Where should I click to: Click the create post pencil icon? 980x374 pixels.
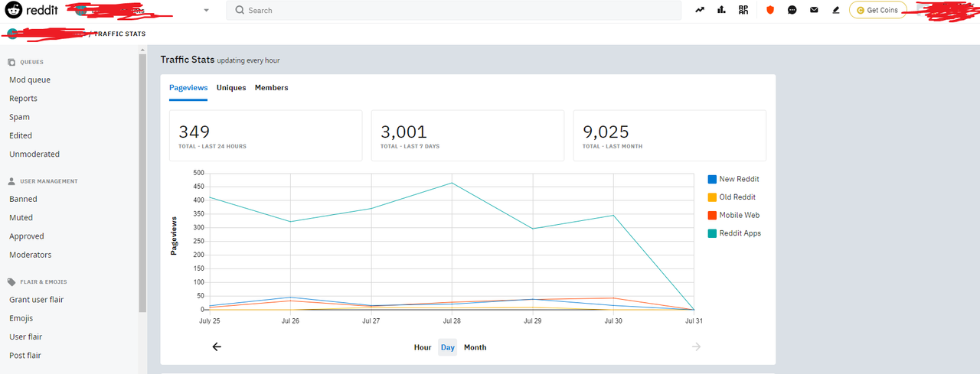(836, 10)
